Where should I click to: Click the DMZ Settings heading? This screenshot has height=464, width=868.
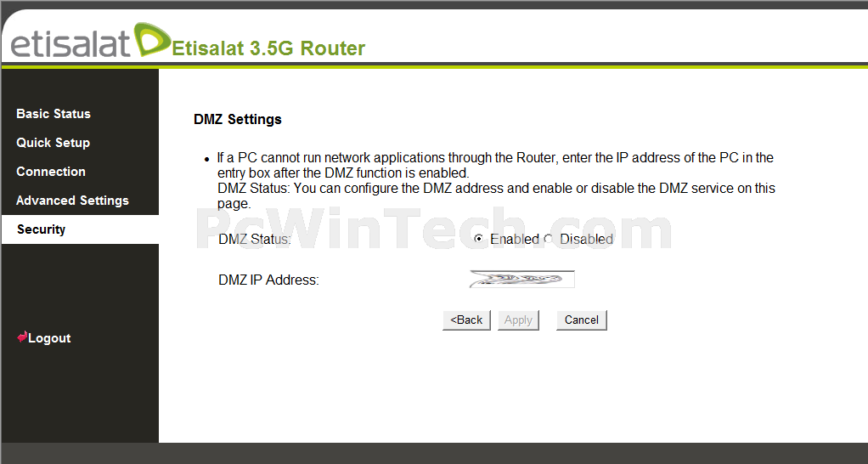tap(238, 120)
